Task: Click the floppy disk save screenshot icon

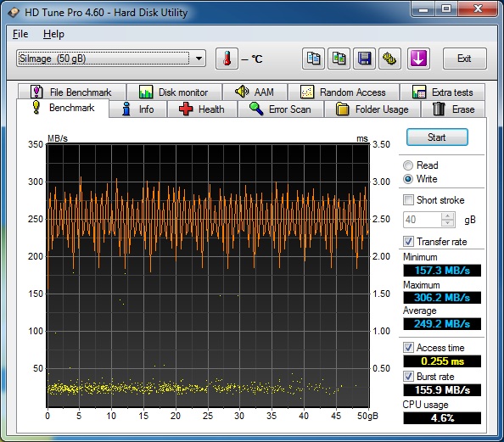Action: (364, 59)
